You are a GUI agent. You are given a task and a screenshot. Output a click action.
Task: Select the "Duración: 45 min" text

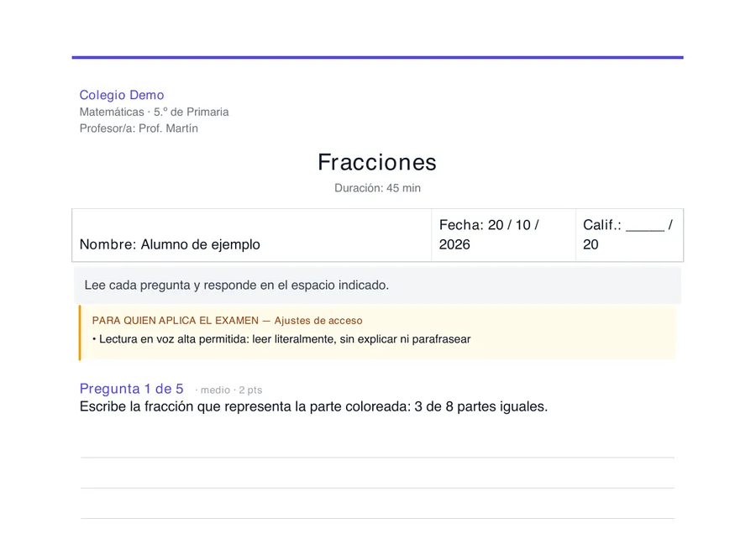pos(377,188)
